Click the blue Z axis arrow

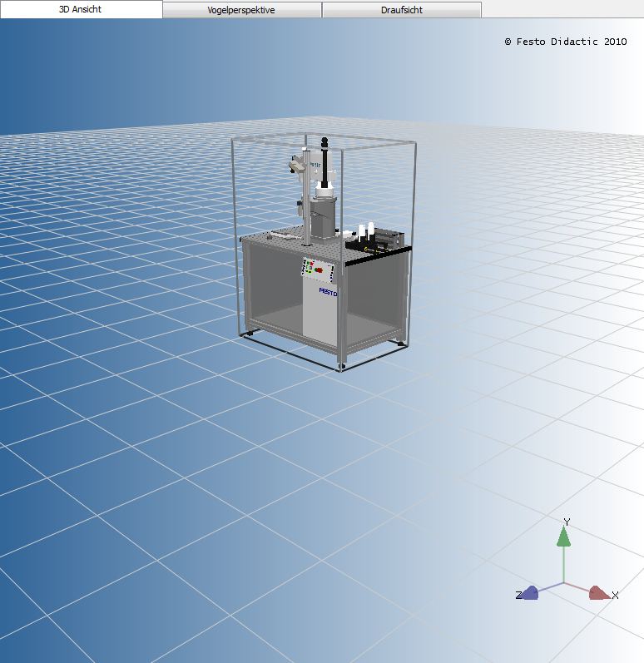[x=528, y=593]
